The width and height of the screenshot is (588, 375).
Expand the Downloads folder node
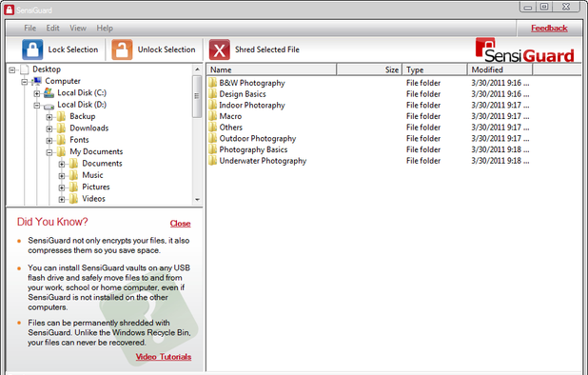[49, 129]
